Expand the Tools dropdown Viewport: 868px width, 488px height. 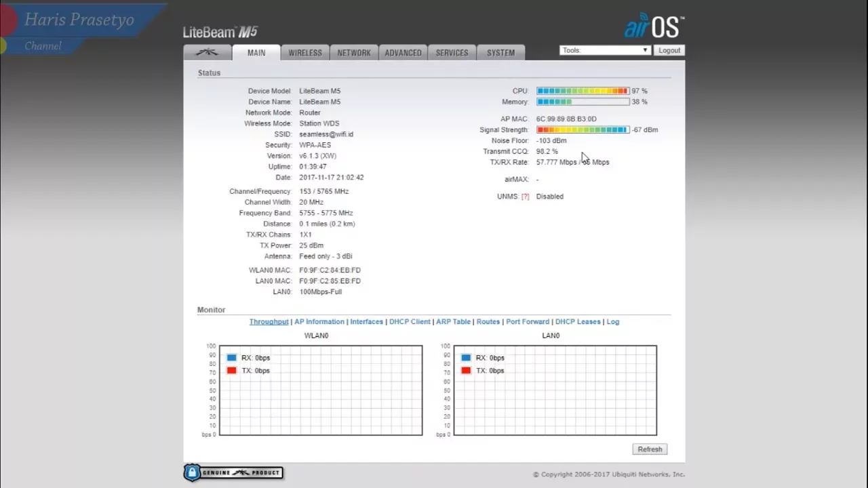pyautogui.click(x=605, y=50)
